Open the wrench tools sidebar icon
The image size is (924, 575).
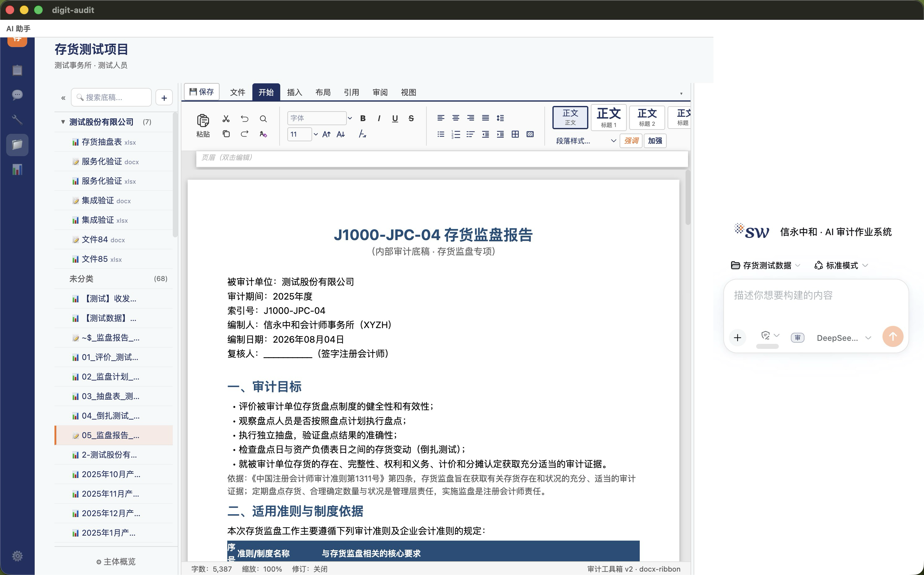(x=17, y=120)
